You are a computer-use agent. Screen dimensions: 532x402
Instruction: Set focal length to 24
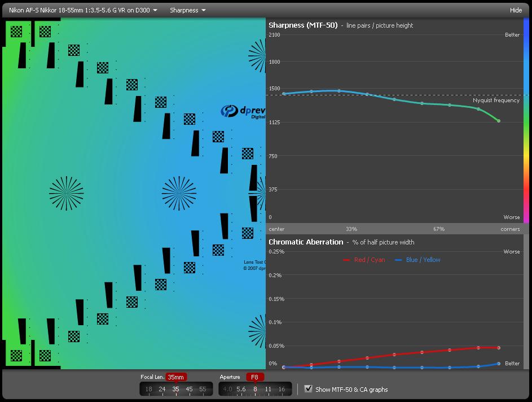point(162,389)
